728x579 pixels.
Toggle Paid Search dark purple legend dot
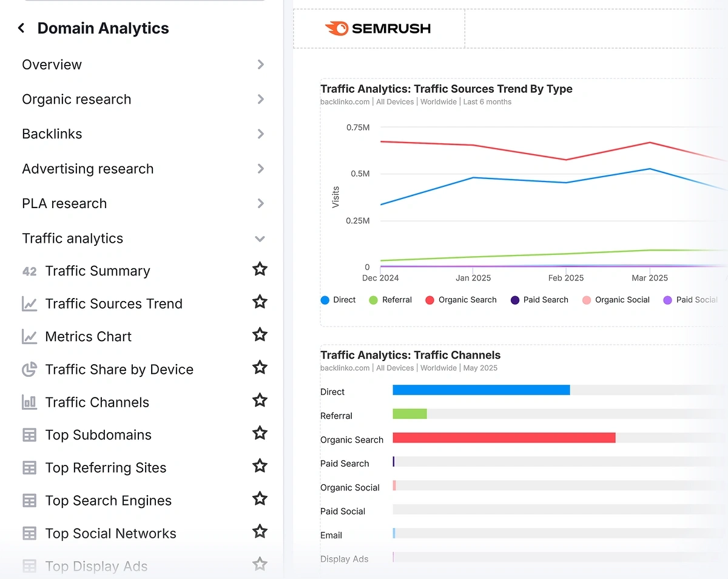click(x=515, y=300)
